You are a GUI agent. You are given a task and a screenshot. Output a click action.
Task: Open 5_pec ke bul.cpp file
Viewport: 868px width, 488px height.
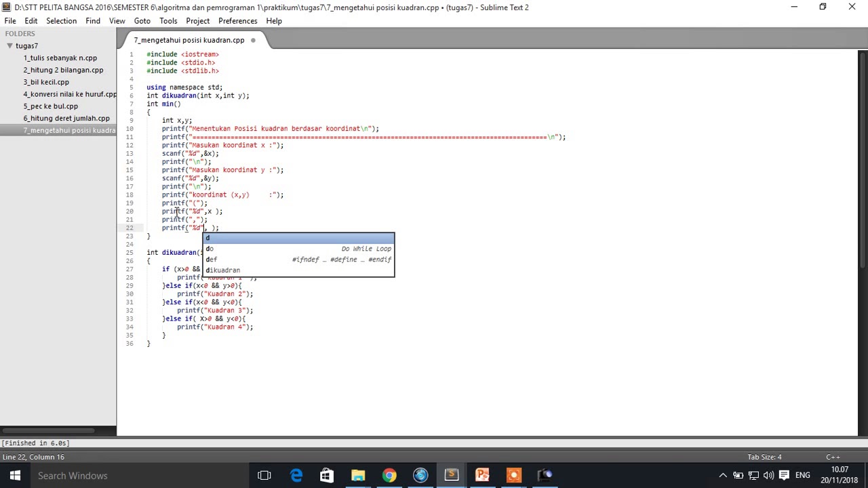50,106
